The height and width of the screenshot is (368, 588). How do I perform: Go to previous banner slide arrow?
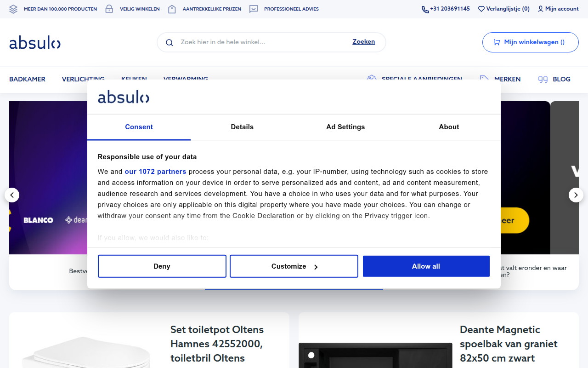coord(12,195)
